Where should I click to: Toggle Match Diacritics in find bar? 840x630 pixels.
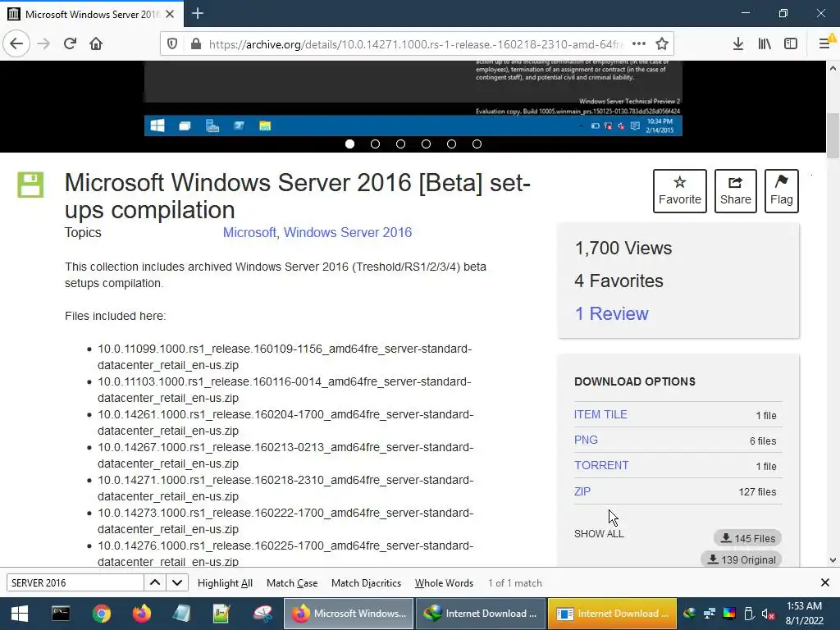coord(366,583)
